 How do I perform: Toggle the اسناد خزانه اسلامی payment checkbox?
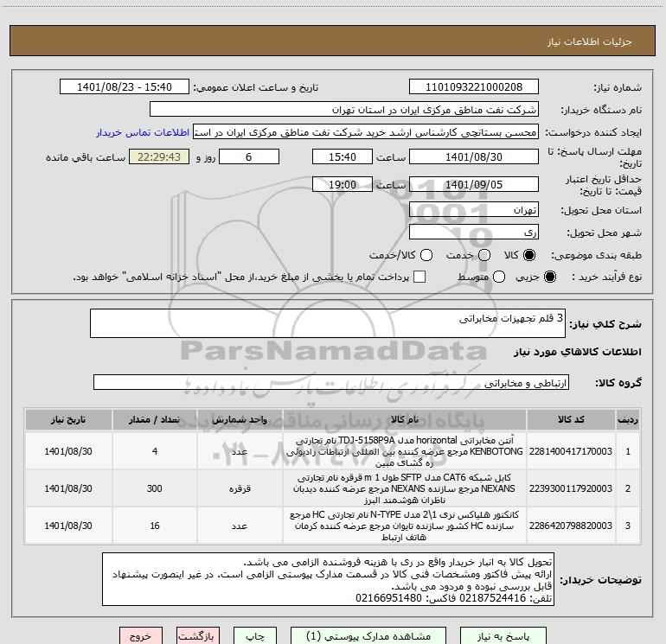tap(419, 277)
